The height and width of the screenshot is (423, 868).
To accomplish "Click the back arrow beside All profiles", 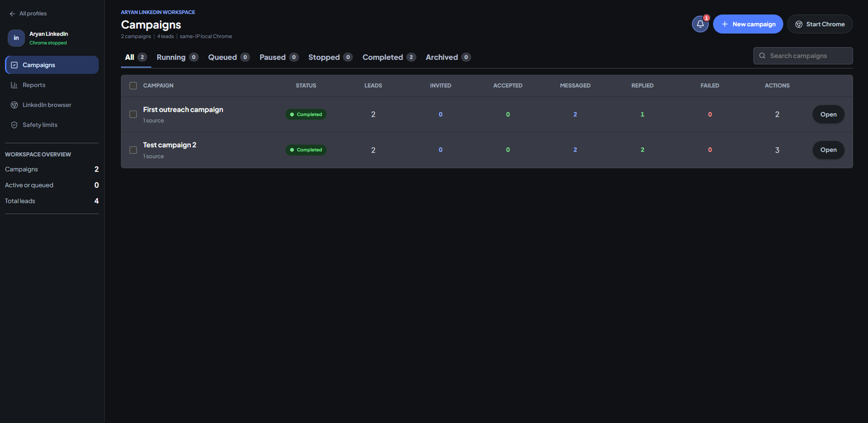I will click(12, 14).
